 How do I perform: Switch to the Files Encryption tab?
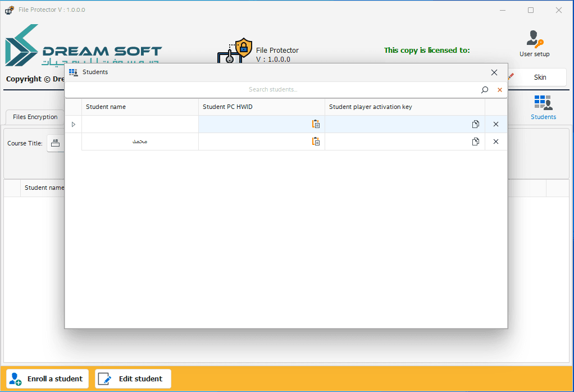click(35, 117)
